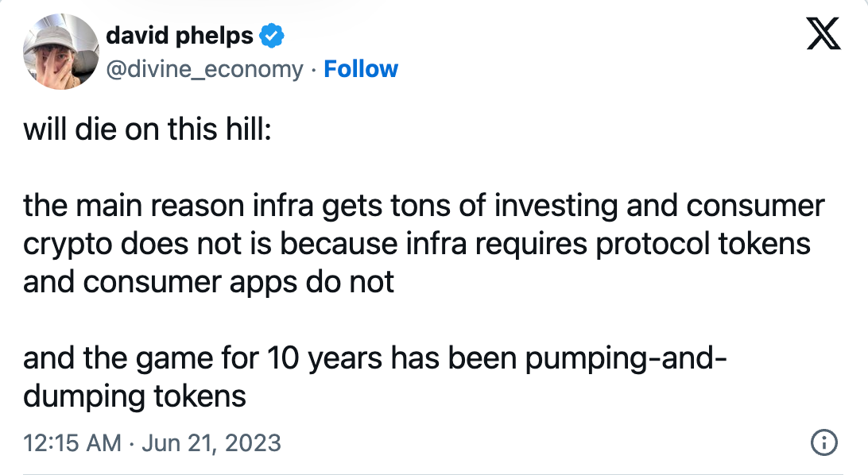The image size is (868, 475).
Task: Click the line starting 'the main reason infra'
Action: pos(424,207)
